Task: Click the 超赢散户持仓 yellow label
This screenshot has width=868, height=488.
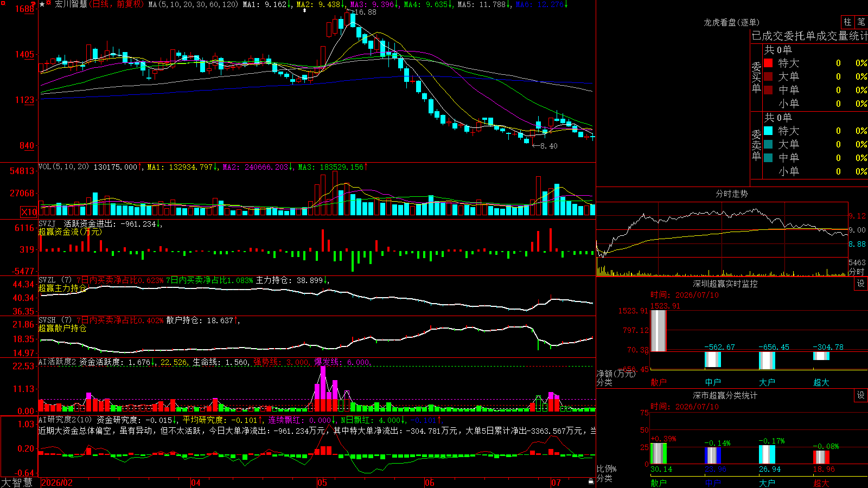Action: point(62,328)
